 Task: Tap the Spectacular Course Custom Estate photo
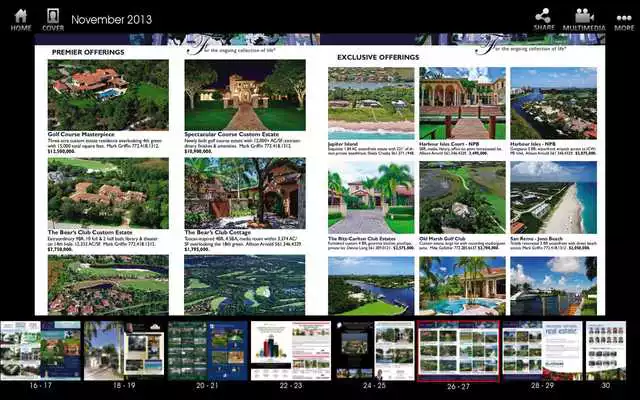click(x=245, y=95)
